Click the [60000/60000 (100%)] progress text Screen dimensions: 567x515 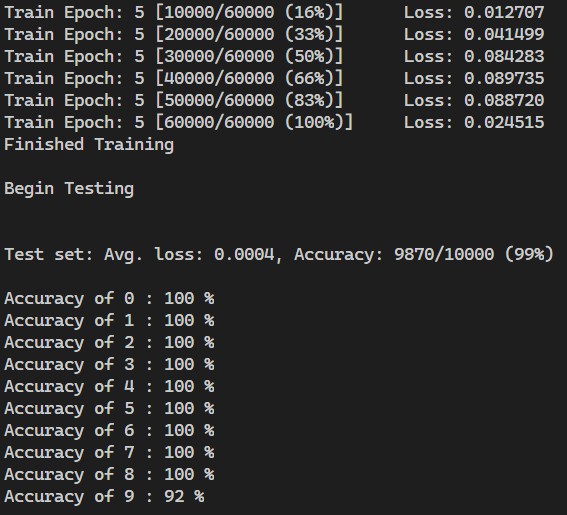pyautogui.click(x=254, y=122)
